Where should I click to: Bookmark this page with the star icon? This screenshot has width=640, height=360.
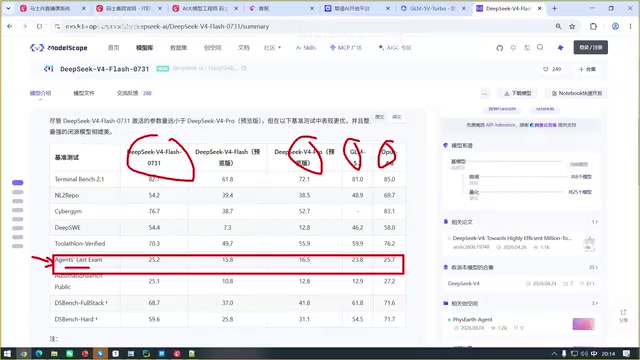pyautogui.click(x=572, y=26)
